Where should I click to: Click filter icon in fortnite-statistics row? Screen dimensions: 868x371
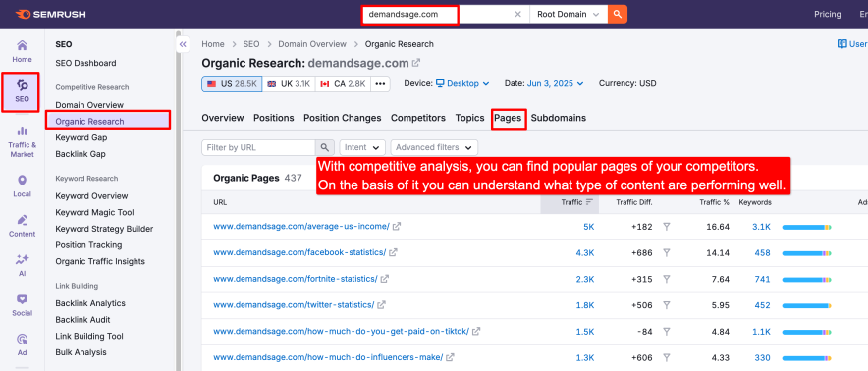[x=667, y=279]
